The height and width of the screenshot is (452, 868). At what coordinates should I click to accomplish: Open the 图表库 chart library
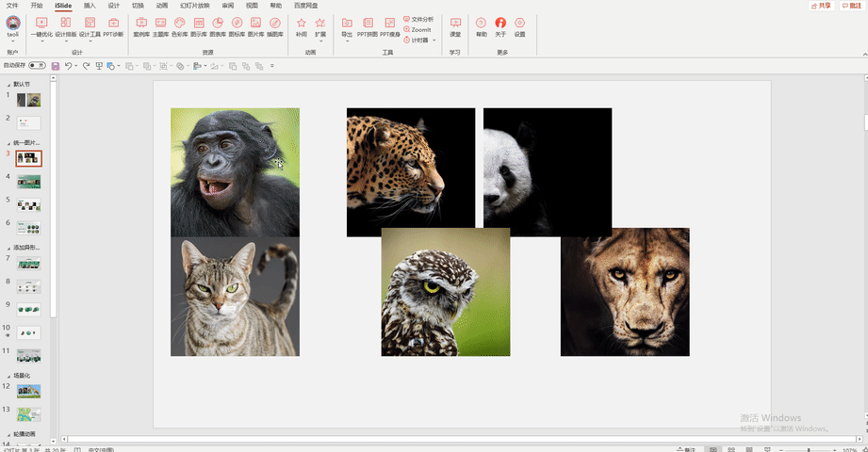218,26
